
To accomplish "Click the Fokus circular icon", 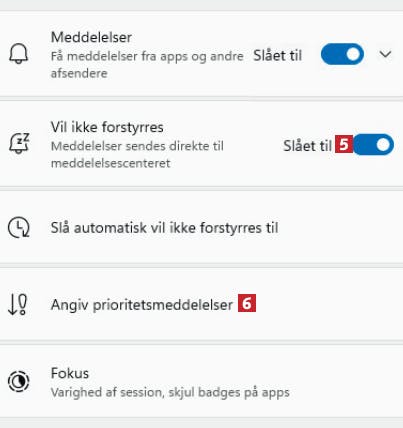I will (19, 381).
